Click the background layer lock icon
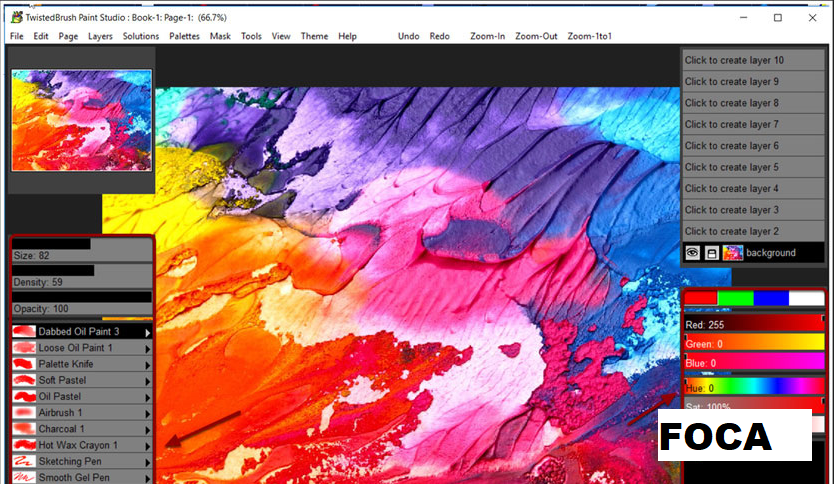Screen dimensions: 835x484 (x=711, y=253)
